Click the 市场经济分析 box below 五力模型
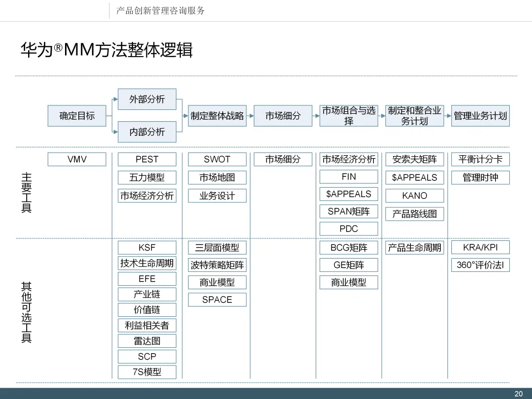 coord(147,196)
